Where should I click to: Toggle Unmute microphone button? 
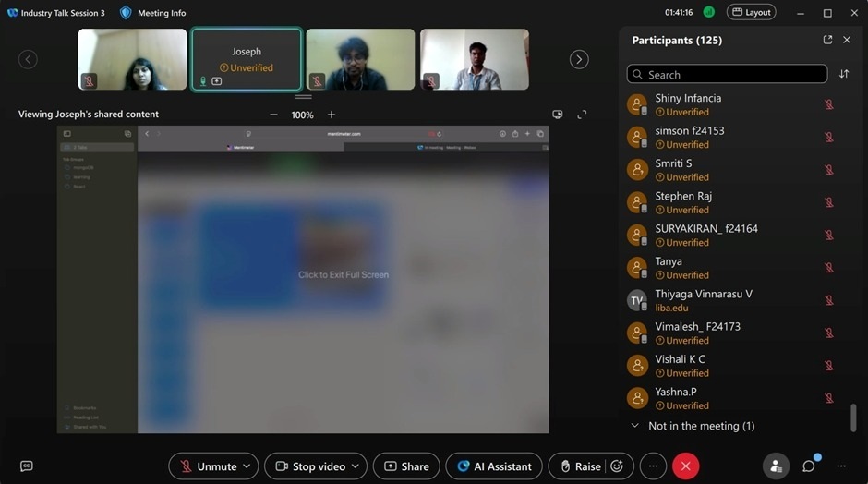pos(208,466)
